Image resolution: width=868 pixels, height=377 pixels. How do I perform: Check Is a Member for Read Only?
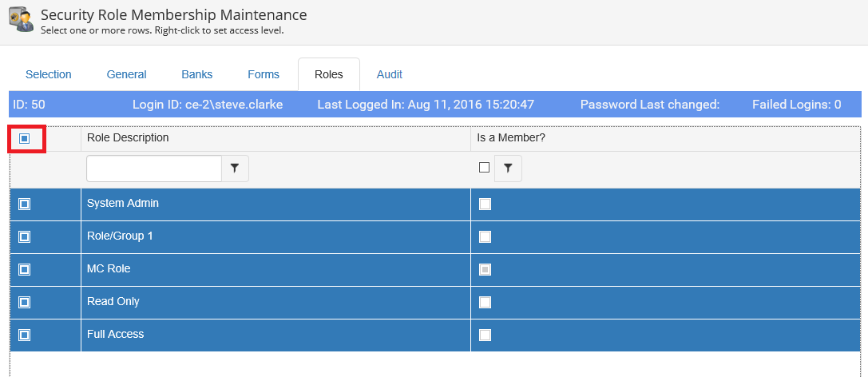485,303
